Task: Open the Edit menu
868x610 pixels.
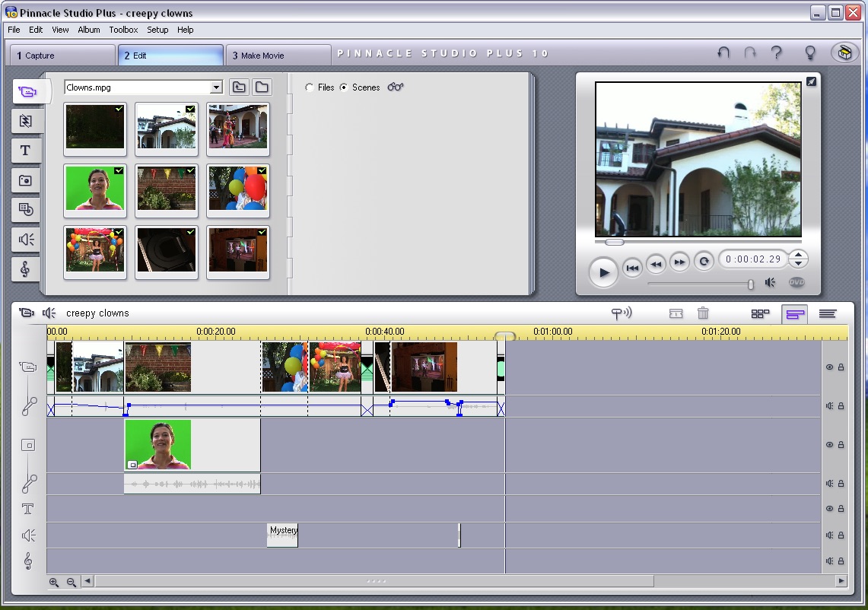Action: pos(36,30)
